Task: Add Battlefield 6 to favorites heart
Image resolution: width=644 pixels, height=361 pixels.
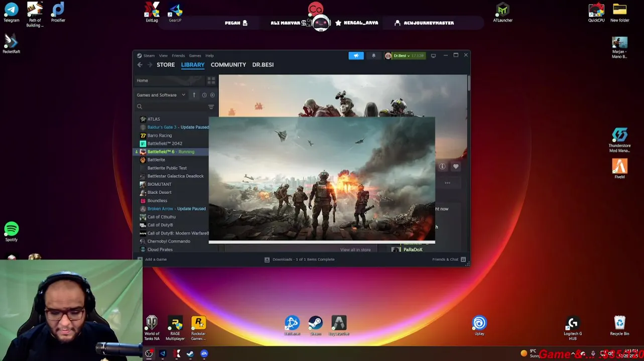Action: (x=456, y=166)
